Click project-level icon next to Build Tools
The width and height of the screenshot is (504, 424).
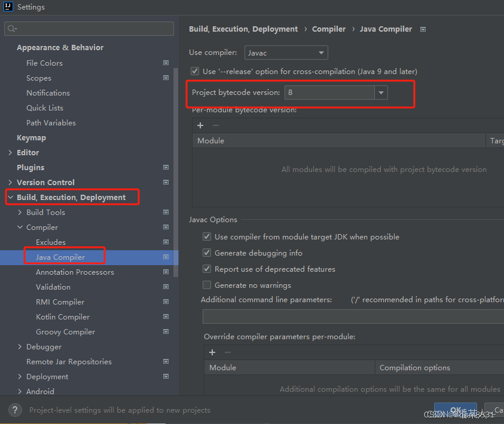tap(166, 212)
